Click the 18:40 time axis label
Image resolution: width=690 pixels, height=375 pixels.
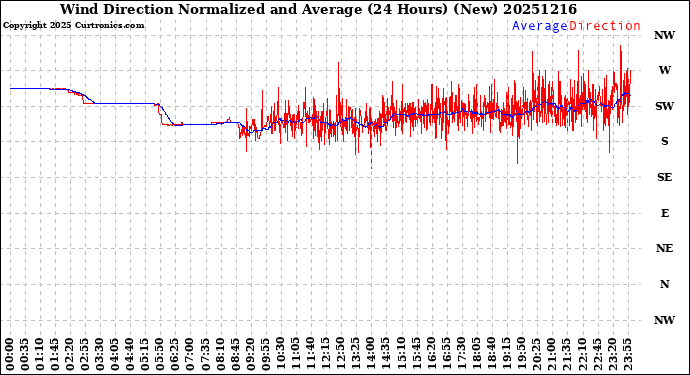[491, 355]
